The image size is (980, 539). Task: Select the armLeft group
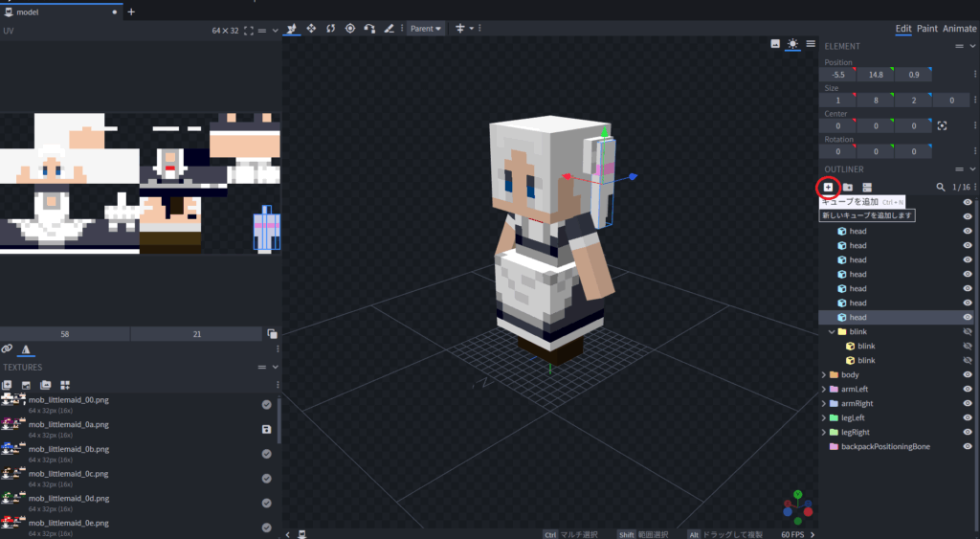[854, 390]
